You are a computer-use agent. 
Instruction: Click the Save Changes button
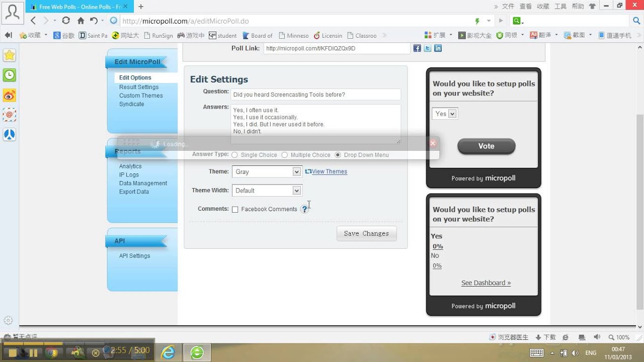pos(366,233)
